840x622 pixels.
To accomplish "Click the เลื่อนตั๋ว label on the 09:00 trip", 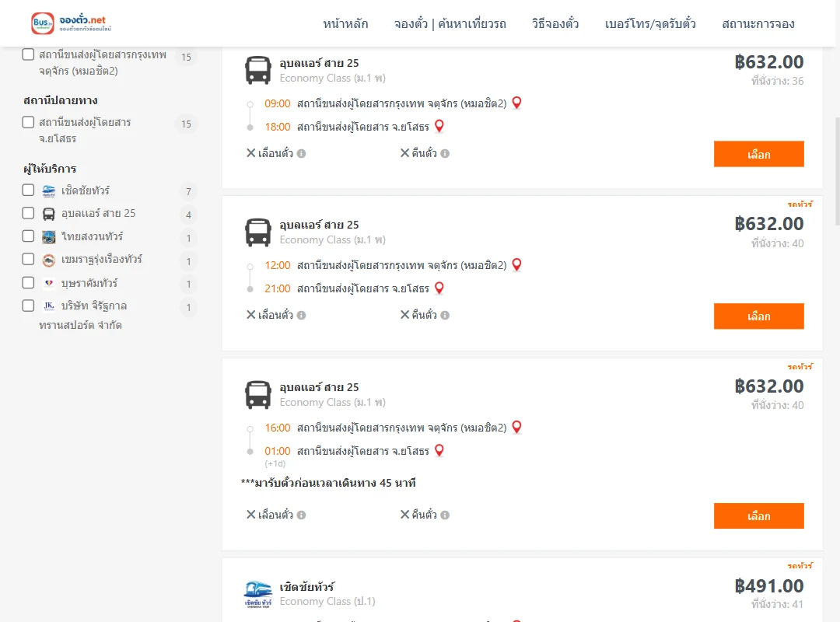I will click(275, 153).
